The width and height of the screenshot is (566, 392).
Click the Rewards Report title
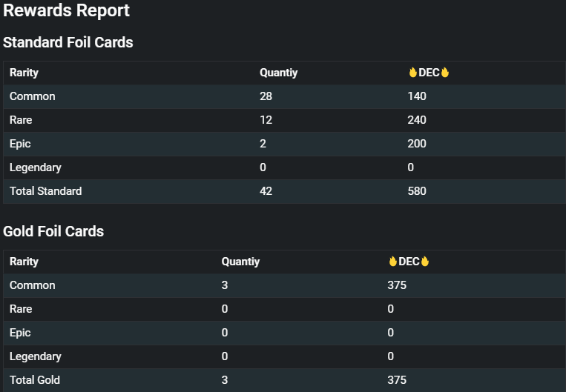tap(67, 10)
